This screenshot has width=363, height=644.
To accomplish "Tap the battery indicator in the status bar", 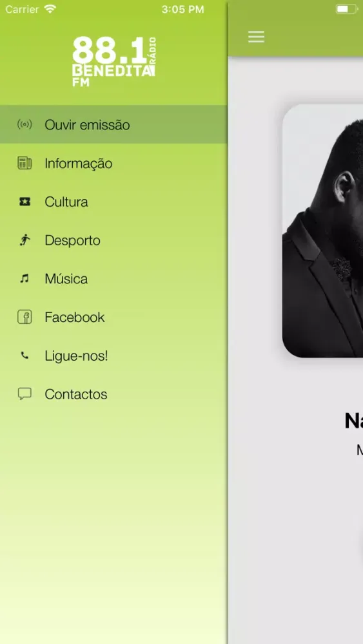I will click(x=346, y=9).
